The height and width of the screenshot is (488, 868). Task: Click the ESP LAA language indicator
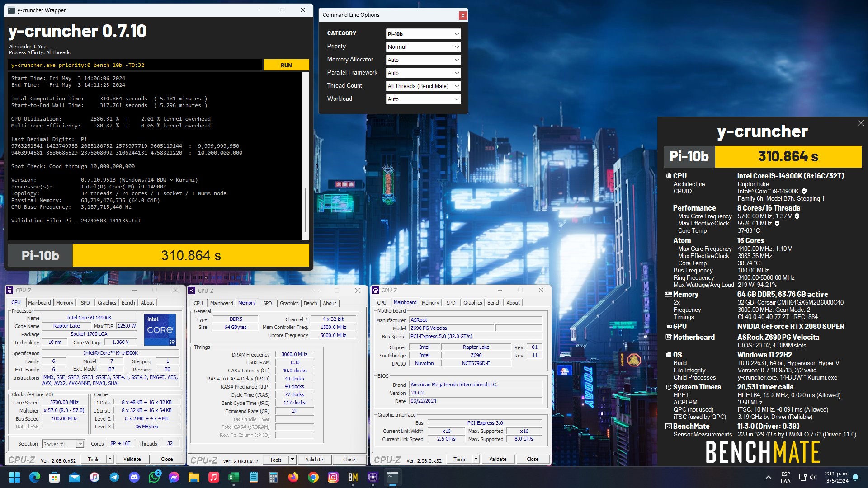[786, 477]
